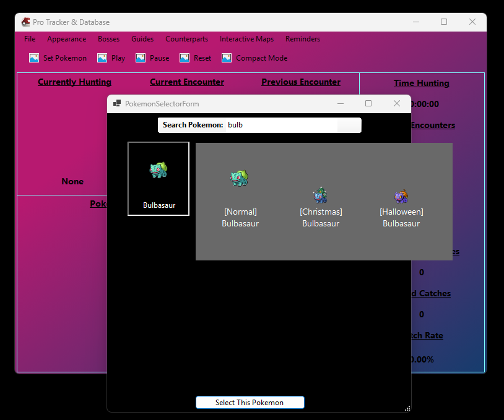Open the Guides menu

(x=142, y=39)
